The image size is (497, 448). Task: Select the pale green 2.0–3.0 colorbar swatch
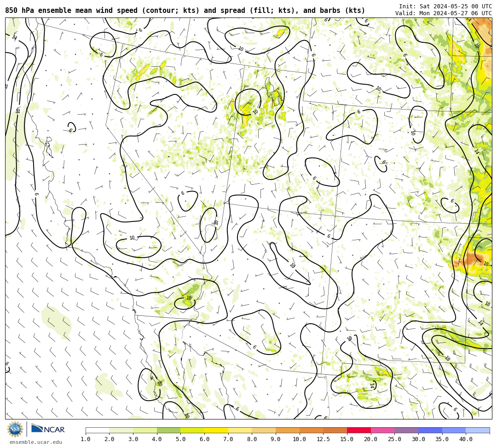coord(121,430)
